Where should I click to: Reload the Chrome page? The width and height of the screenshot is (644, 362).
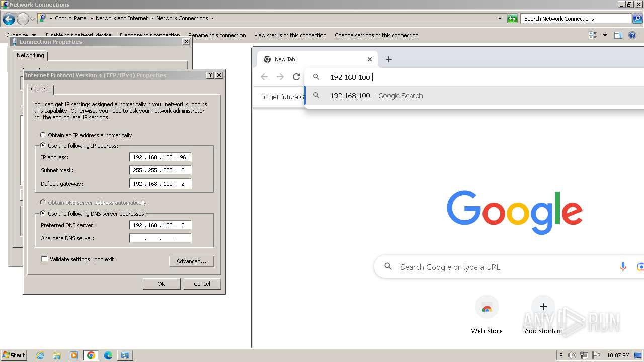pos(296,77)
